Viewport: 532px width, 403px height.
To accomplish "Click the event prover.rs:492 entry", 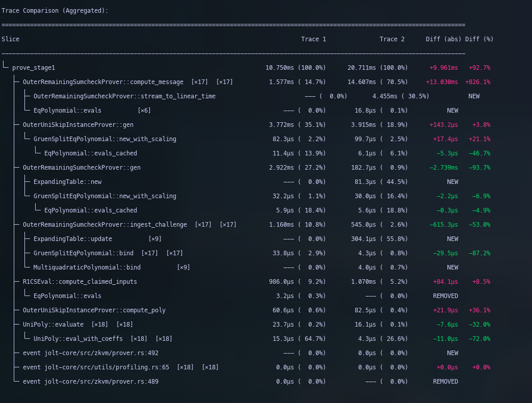I will coord(91,353).
